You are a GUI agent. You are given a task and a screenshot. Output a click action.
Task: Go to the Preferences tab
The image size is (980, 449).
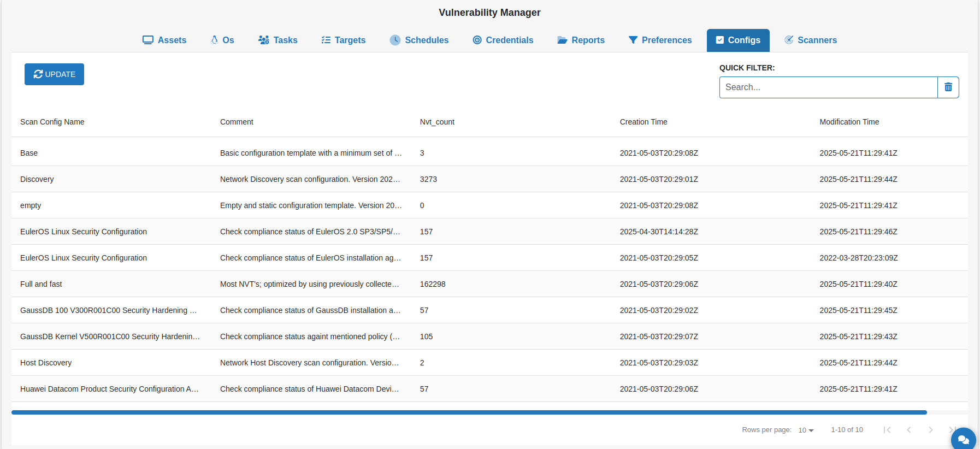point(660,40)
